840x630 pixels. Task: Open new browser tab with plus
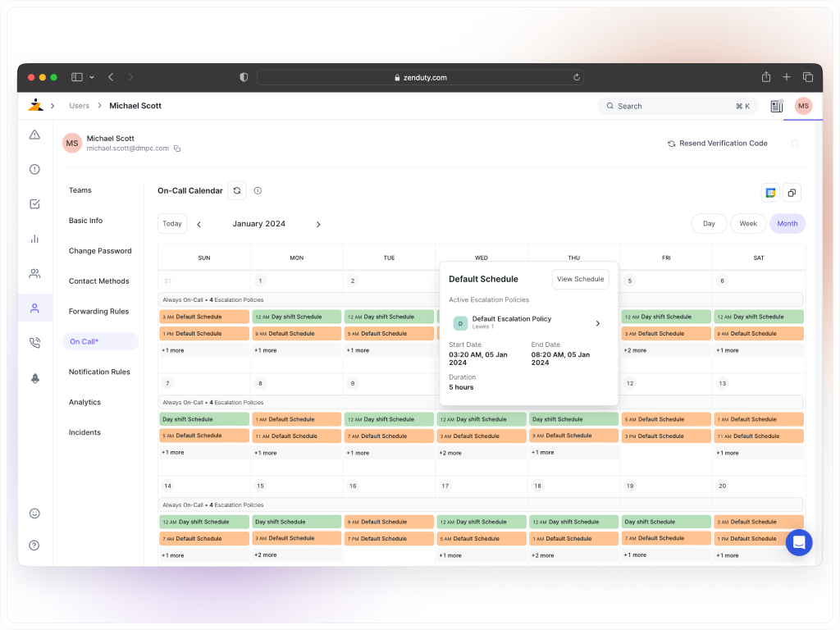pos(787,77)
